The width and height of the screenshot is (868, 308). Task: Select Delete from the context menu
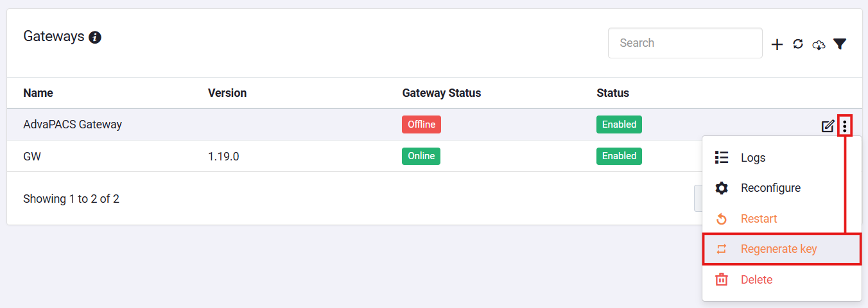(x=782, y=280)
